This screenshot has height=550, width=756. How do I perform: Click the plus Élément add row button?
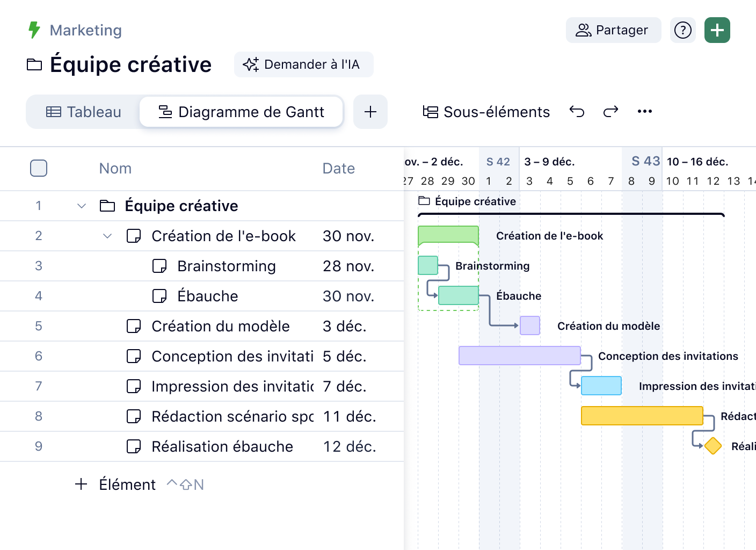click(x=116, y=484)
